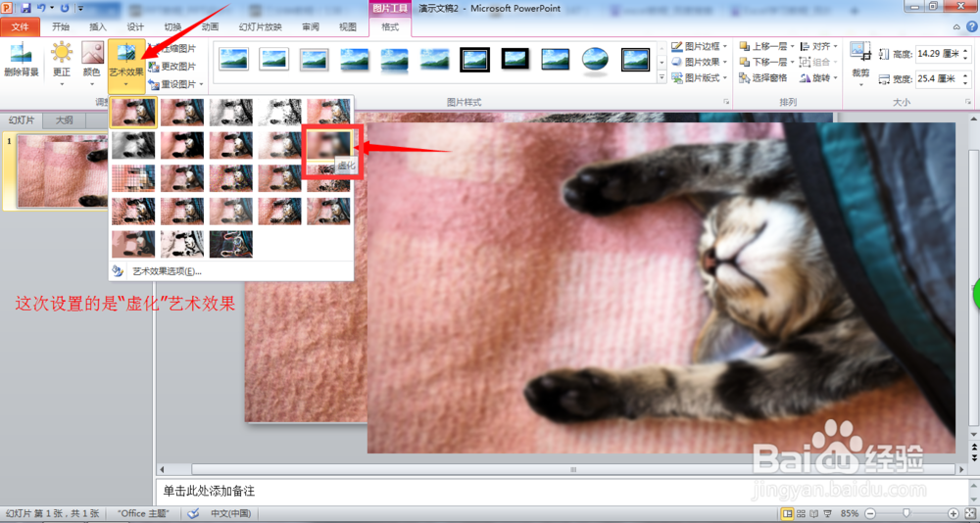
Task: Click the "Office 主题" theme status label
Action: (x=143, y=513)
